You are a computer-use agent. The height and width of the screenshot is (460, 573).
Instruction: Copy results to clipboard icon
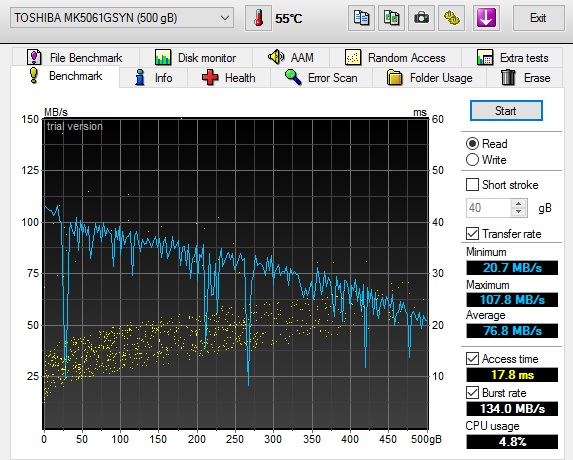tap(361, 18)
